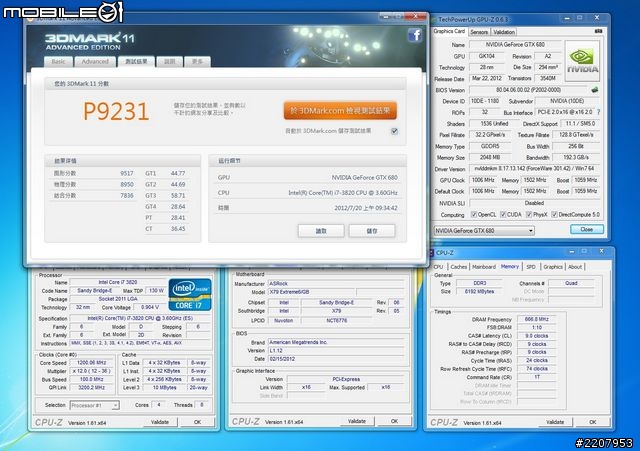Viewport: 640px width, 451px height.
Task: Open the NVIDIA GeForce GTX 680 dropdown
Action: [484, 231]
